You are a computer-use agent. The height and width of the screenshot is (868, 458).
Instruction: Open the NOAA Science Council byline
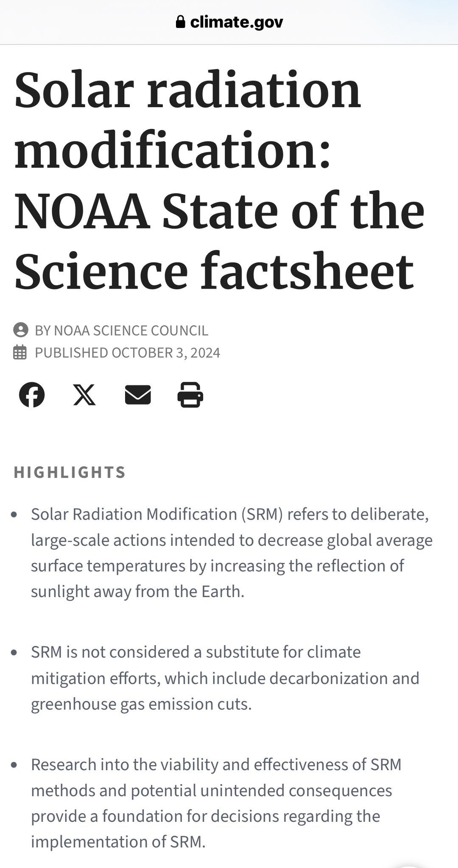point(121,331)
